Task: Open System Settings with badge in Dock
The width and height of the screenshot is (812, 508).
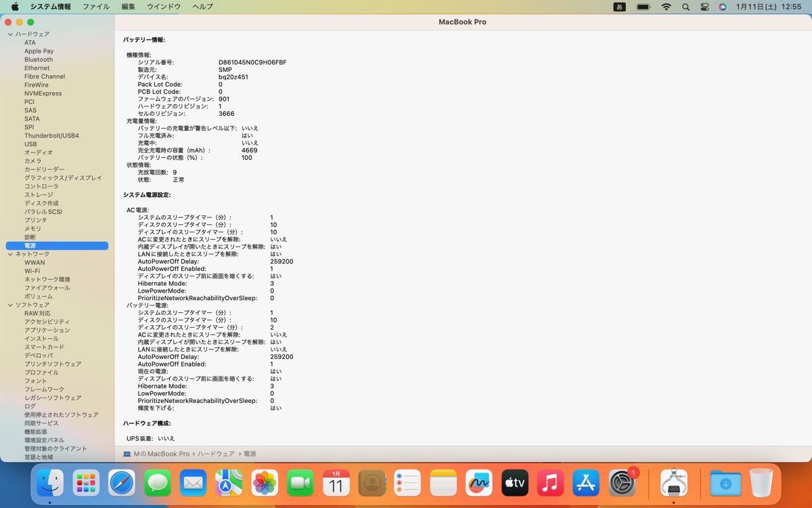Action: pyautogui.click(x=623, y=483)
